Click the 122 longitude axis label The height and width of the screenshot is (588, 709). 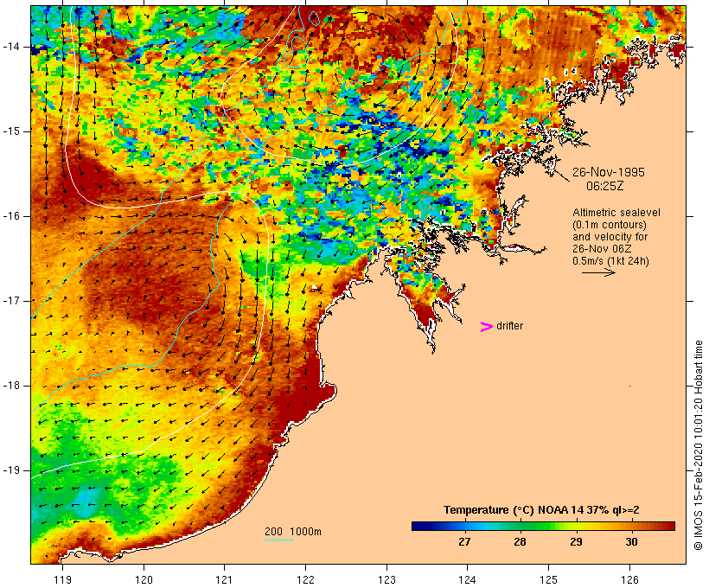[306, 579]
